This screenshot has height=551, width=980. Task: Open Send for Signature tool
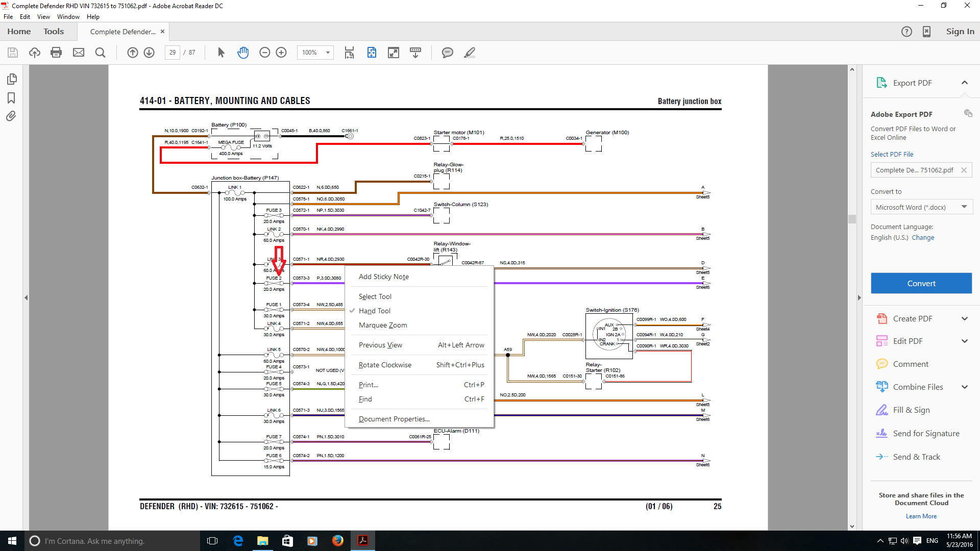tap(917, 434)
